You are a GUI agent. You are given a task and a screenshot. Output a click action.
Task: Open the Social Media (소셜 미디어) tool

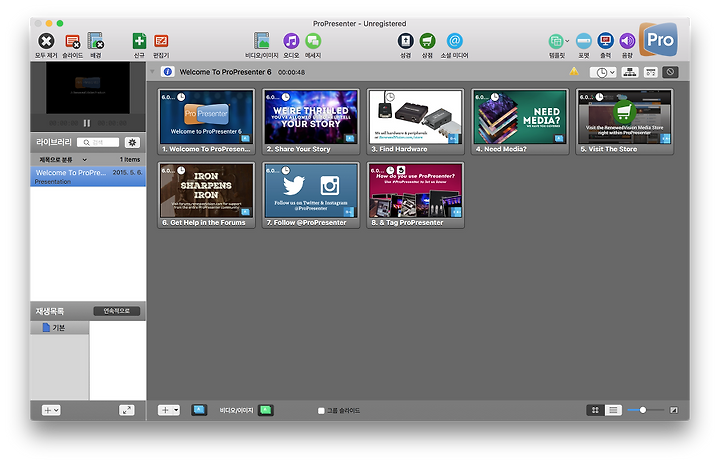[x=454, y=41]
